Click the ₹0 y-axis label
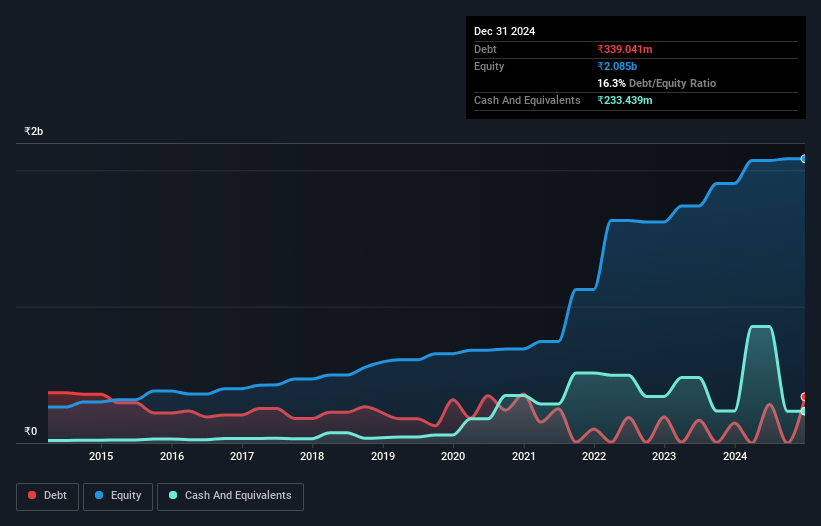 pos(30,431)
